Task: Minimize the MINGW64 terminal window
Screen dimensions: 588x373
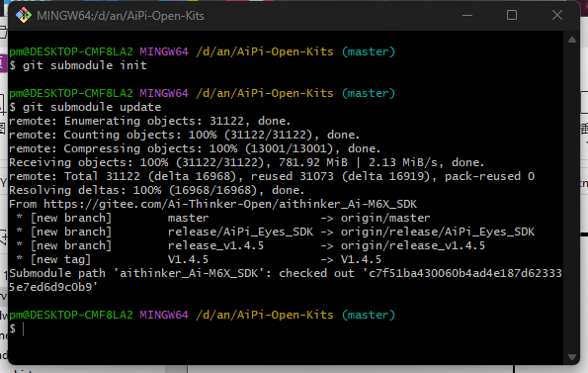Action: 467,16
